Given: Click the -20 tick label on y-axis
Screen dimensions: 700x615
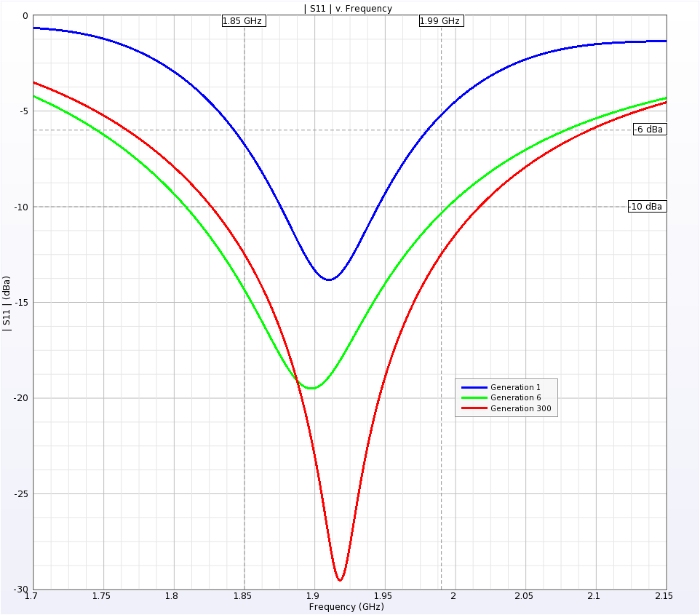Looking at the screenshot, I should point(21,398).
